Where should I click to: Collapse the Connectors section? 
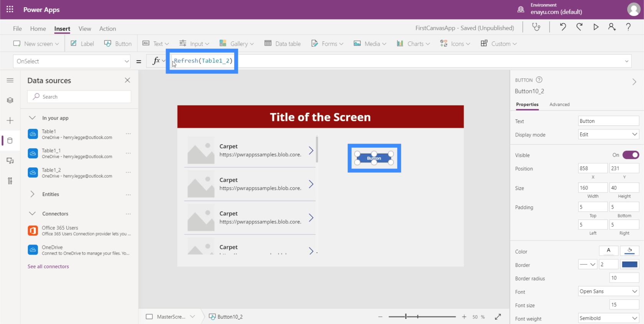click(33, 214)
